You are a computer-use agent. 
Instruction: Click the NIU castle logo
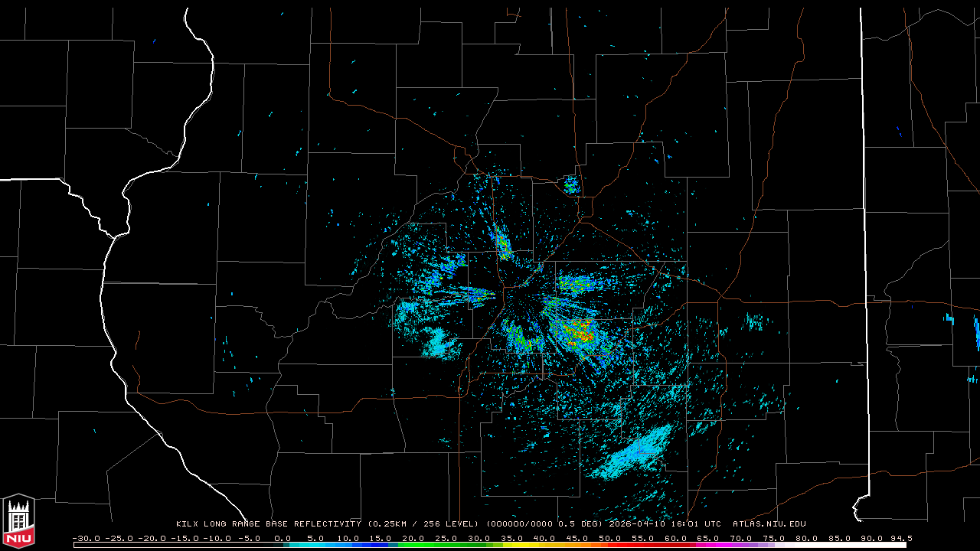18,522
